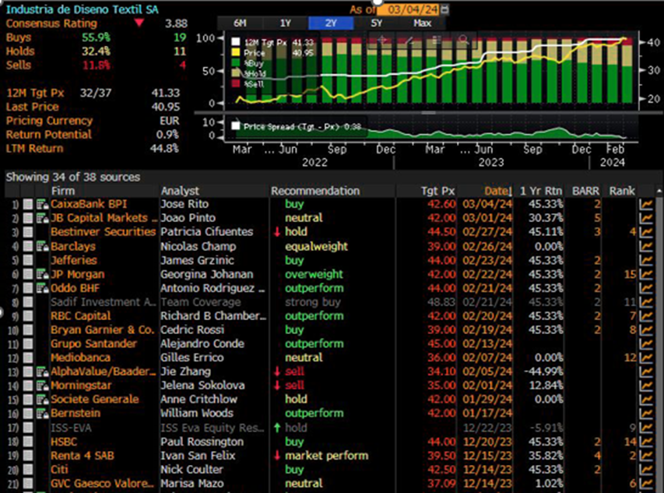Image resolution: width=664 pixels, height=493 pixels.
Task: Open report document icon for Oddo BHF
Action: tap(42, 288)
